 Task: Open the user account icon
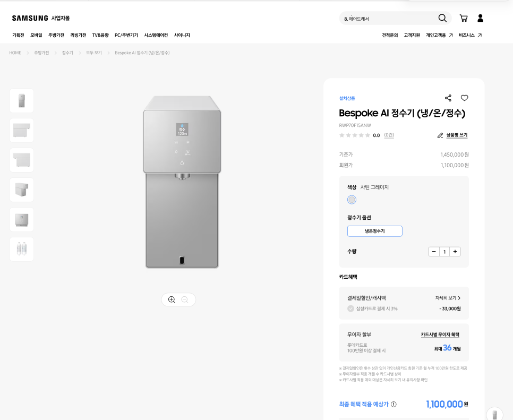click(480, 18)
